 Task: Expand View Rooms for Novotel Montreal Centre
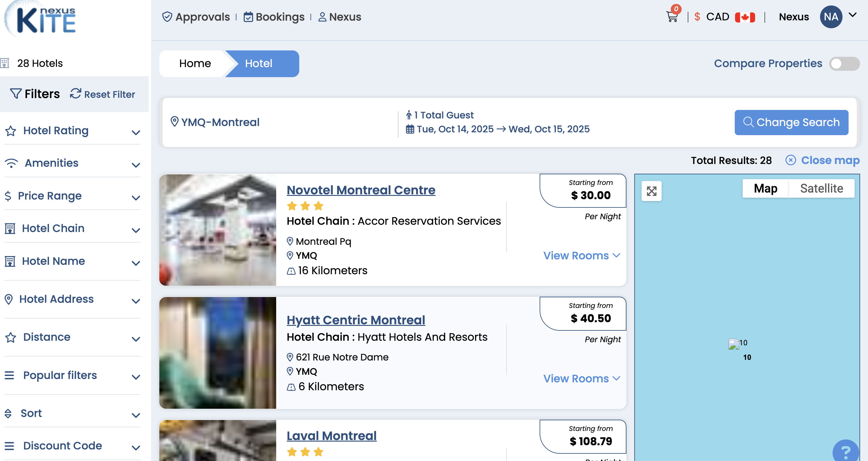(581, 256)
